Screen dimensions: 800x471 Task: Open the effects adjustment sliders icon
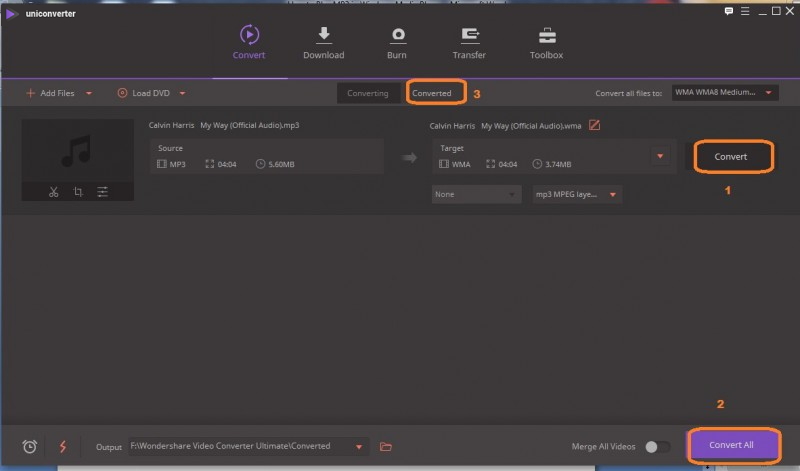(x=103, y=192)
